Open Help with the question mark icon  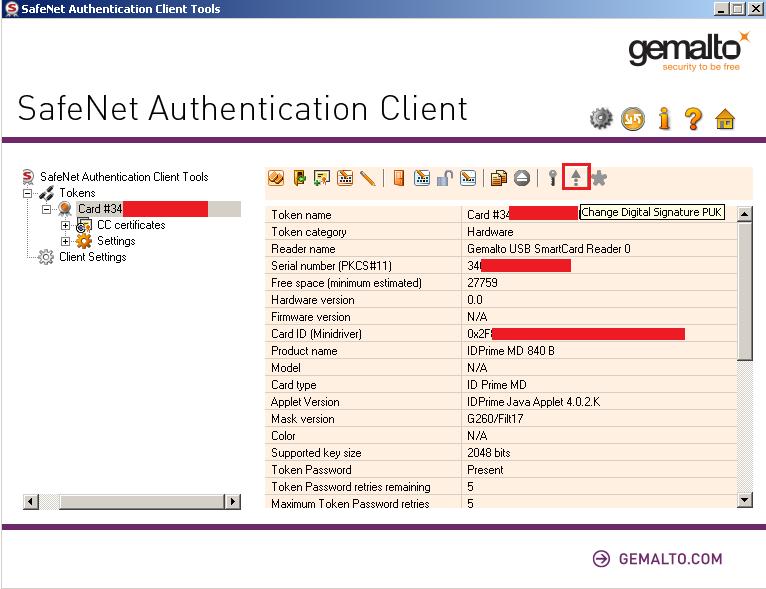693,119
